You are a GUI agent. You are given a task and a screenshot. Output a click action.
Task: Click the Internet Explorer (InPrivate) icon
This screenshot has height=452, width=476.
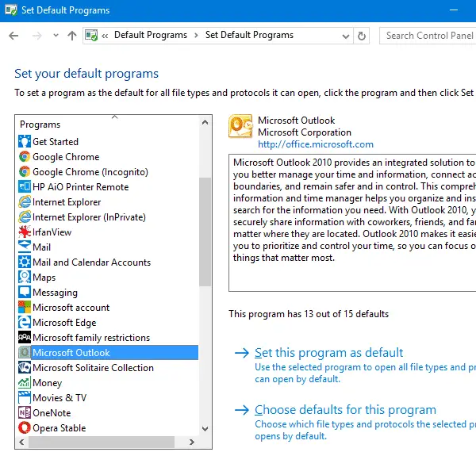coord(25,217)
